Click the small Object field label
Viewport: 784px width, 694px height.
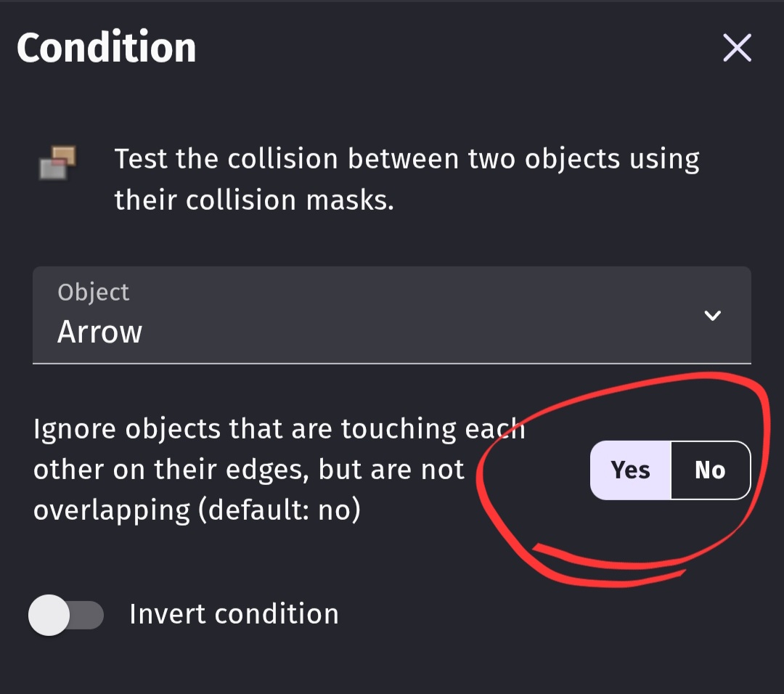(93, 292)
